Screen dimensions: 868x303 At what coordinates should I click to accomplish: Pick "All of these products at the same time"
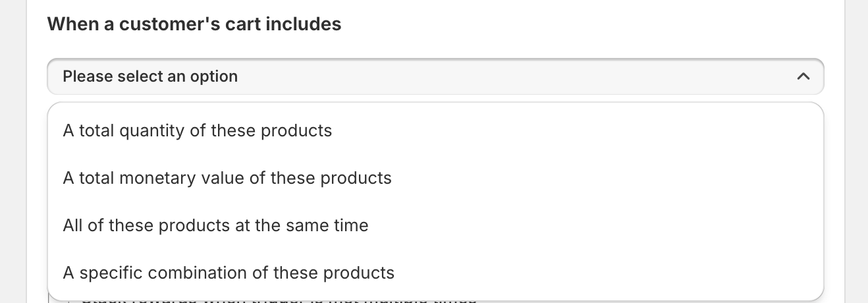(215, 225)
